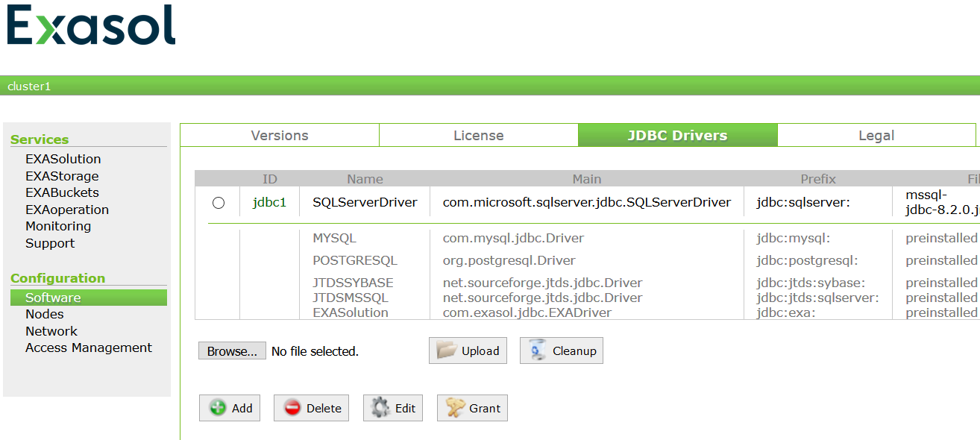Click the JTDSMSSQL driver name
The image size is (980, 440).
coord(351,298)
